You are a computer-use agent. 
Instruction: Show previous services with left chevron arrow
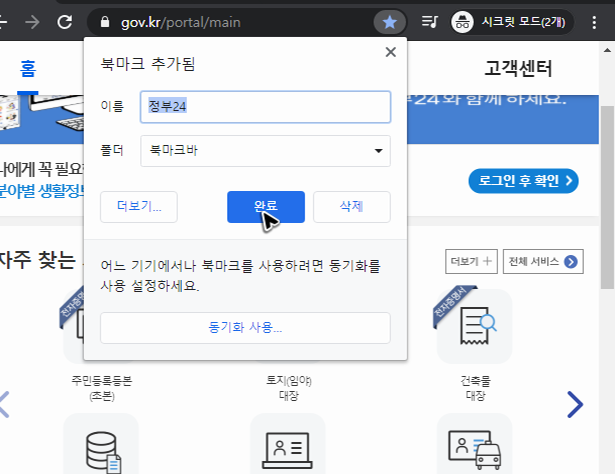coord(4,404)
